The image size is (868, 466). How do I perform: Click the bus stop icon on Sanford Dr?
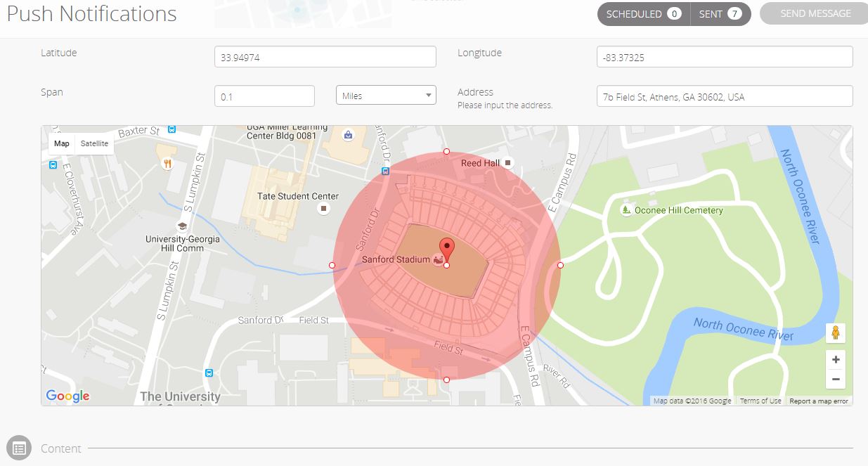[385, 171]
